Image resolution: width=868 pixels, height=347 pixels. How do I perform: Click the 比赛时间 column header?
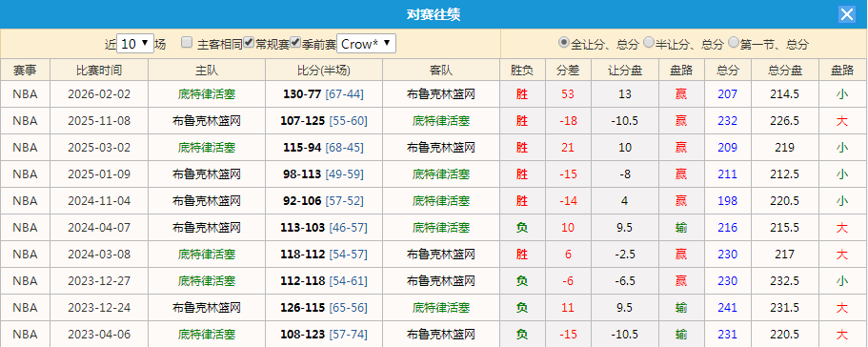[99, 71]
